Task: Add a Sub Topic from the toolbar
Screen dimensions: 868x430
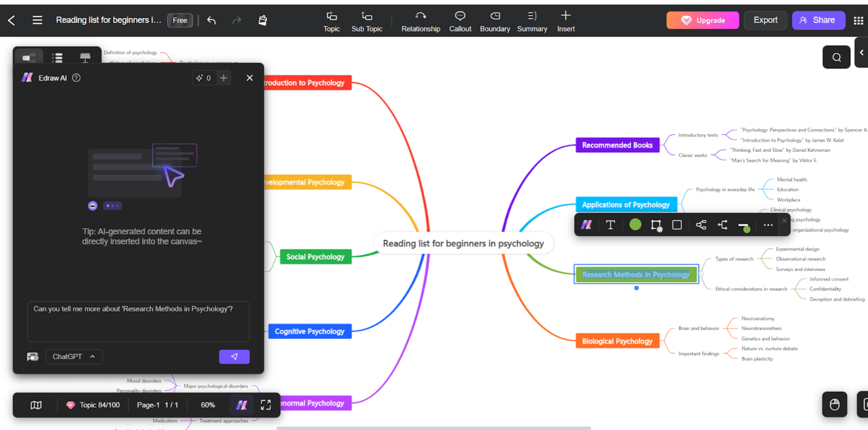Action: coord(366,20)
